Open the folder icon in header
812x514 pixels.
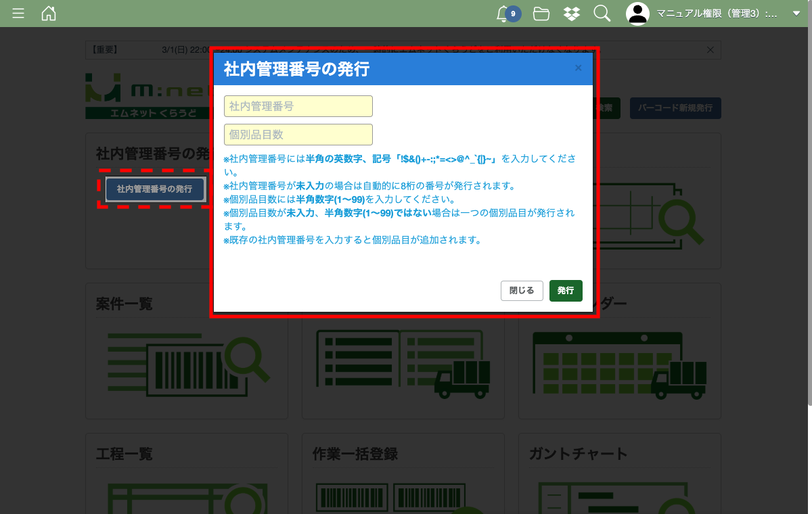point(541,14)
